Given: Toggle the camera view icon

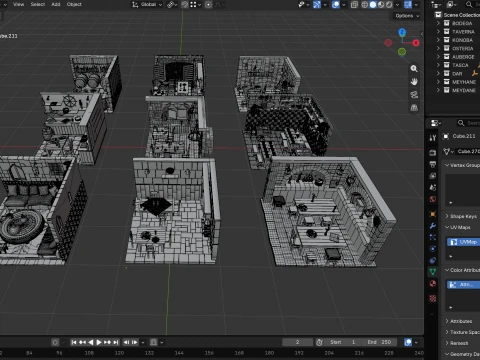Looking at the screenshot, I should (x=414, y=95).
